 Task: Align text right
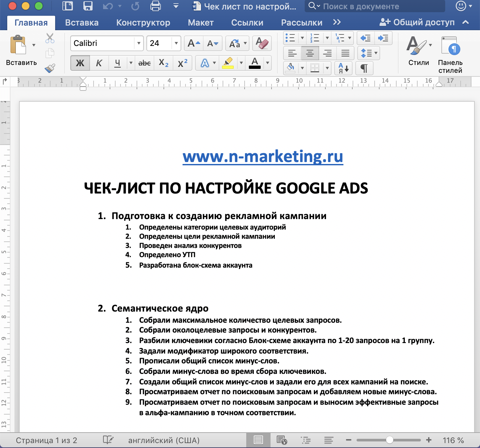328,53
